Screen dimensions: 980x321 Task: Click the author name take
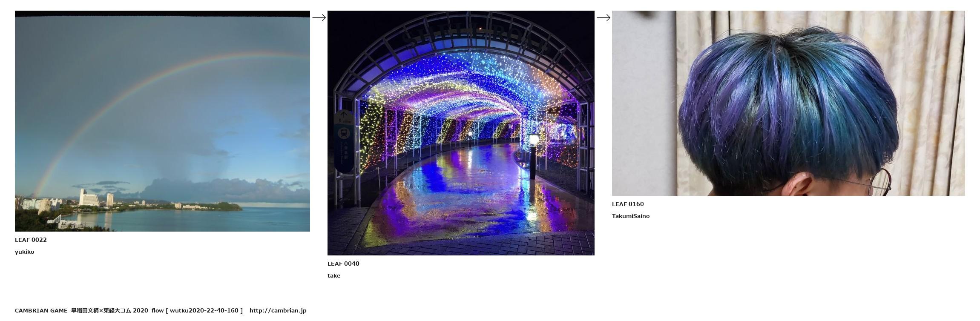coord(334,275)
